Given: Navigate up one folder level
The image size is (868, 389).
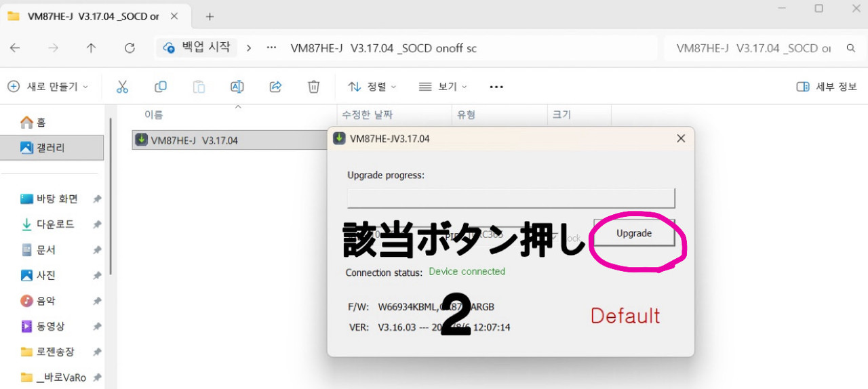Looking at the screenshot, I should (x=92, y=48).
